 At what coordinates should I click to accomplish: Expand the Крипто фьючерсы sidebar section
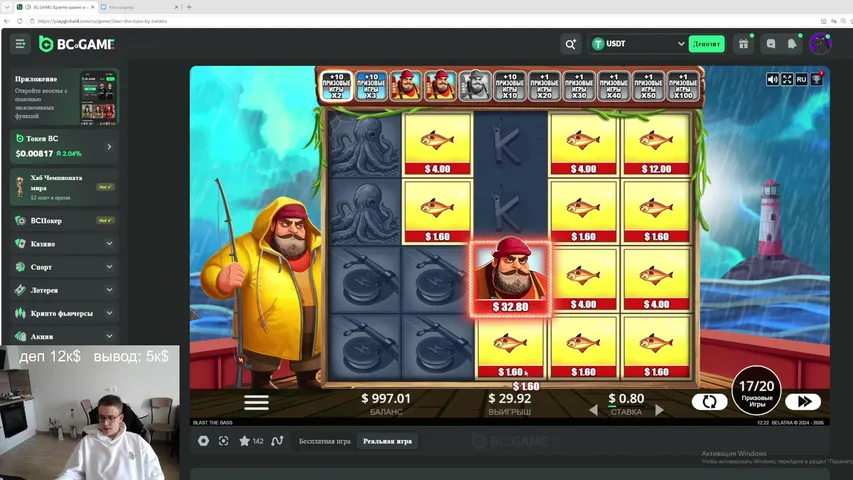click(109, 313)
